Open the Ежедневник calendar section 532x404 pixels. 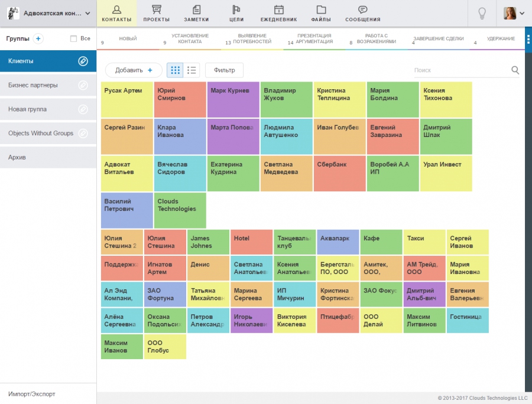point(278,13)
